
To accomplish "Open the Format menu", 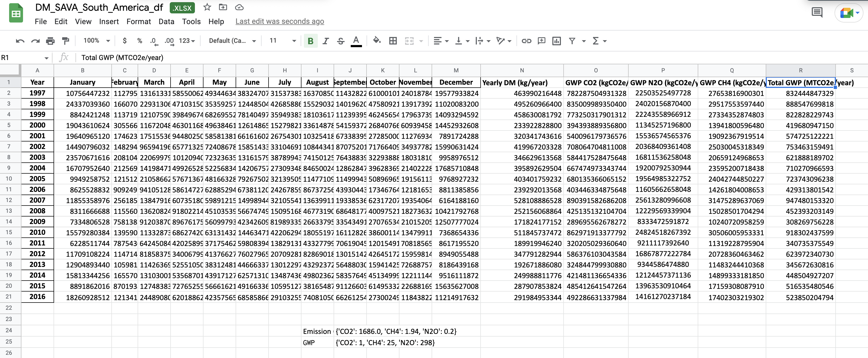I will click(x=138, y=22).
